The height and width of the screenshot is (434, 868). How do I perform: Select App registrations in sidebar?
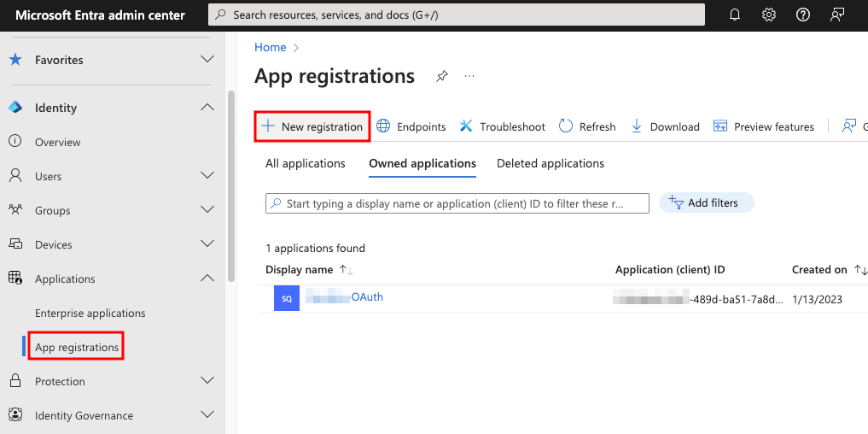click(x=77, y=348)
